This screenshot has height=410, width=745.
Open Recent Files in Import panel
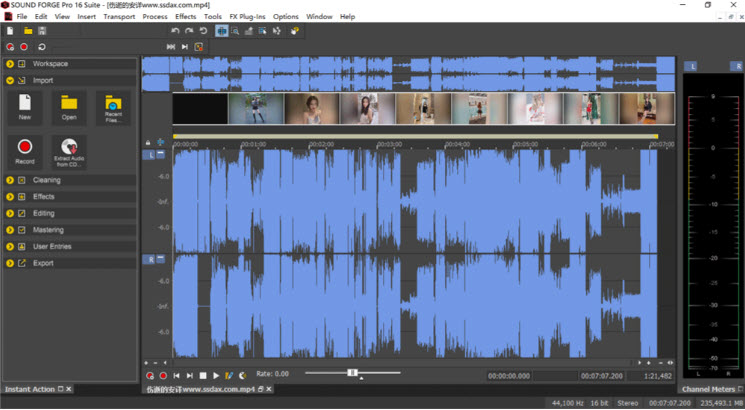coord(113,106)
